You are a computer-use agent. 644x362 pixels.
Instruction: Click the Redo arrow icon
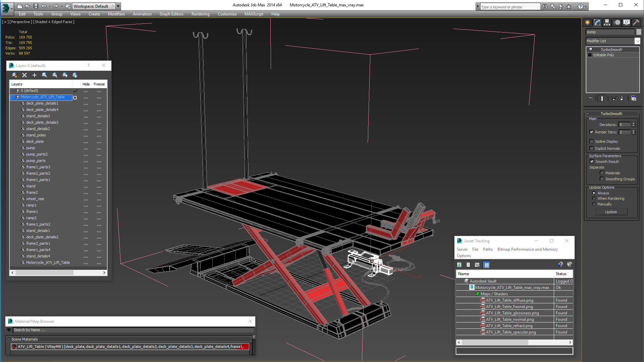click(56, 6)
